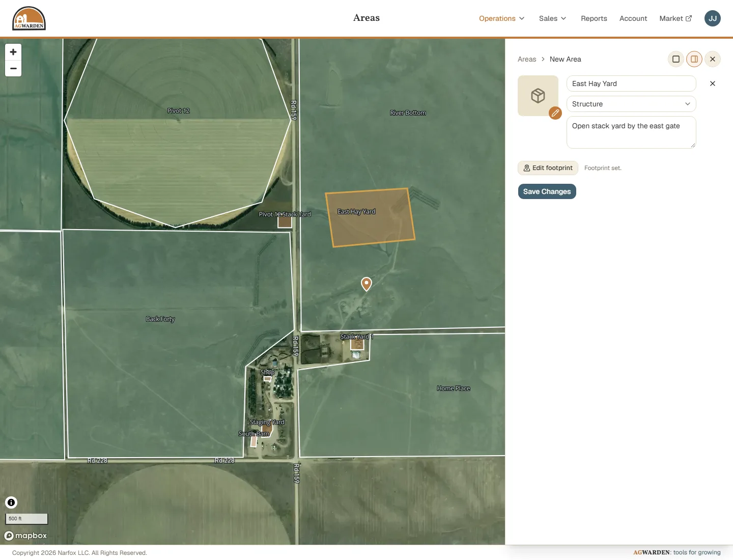Click the Stack Yard 1 label
Image resolution: width=733 pixels, height=560 pixels.
[x=357, y=337]
